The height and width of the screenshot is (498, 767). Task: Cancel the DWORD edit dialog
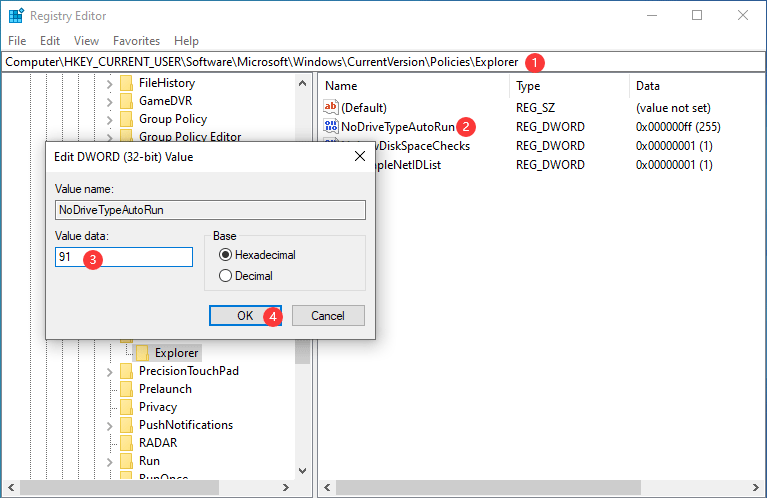click(x=328, y=316)
